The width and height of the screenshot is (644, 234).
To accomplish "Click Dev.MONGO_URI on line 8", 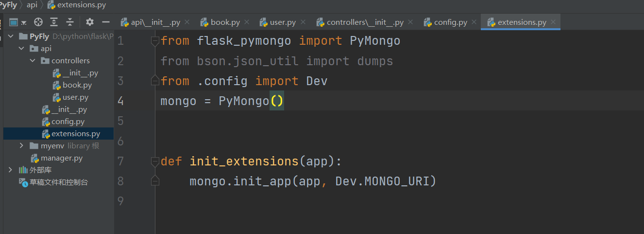I will (382, 181).
